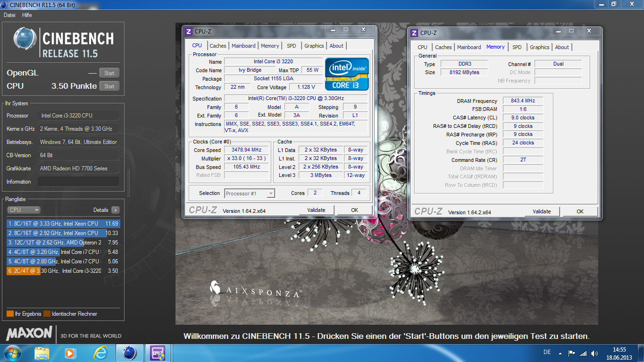Click the Bus Speed value 105.43 MHz
This screenshot has width=644, height=362.
click(246, 167)
